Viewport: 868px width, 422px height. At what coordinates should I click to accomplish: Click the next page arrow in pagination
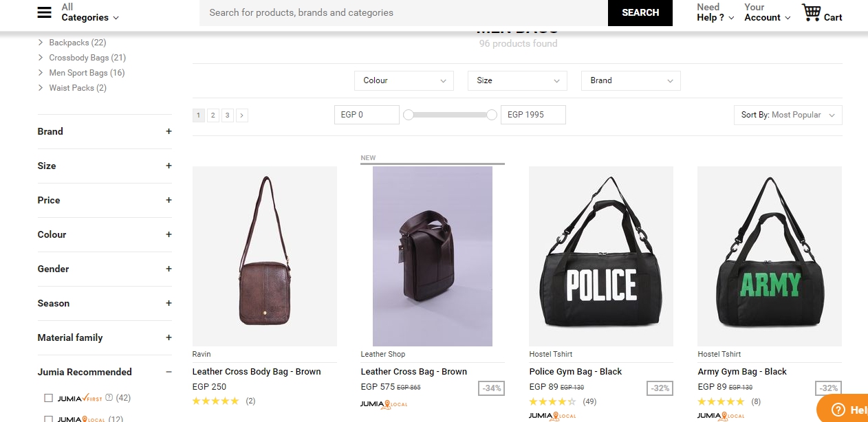tap(242, 115)
